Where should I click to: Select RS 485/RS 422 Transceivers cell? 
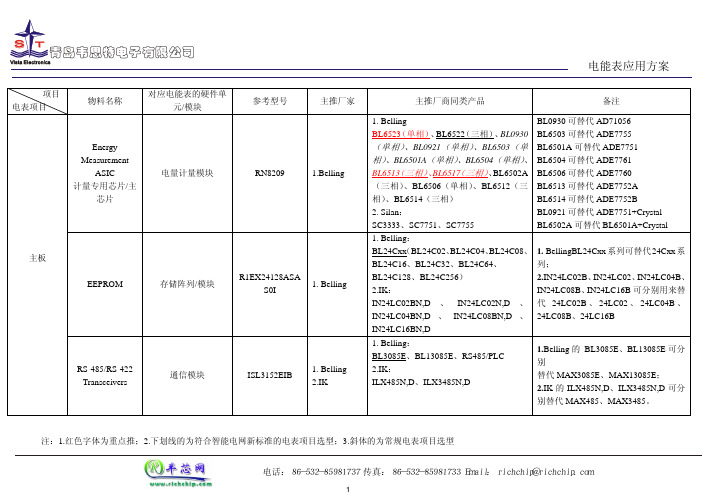click(x=105, y=376)
